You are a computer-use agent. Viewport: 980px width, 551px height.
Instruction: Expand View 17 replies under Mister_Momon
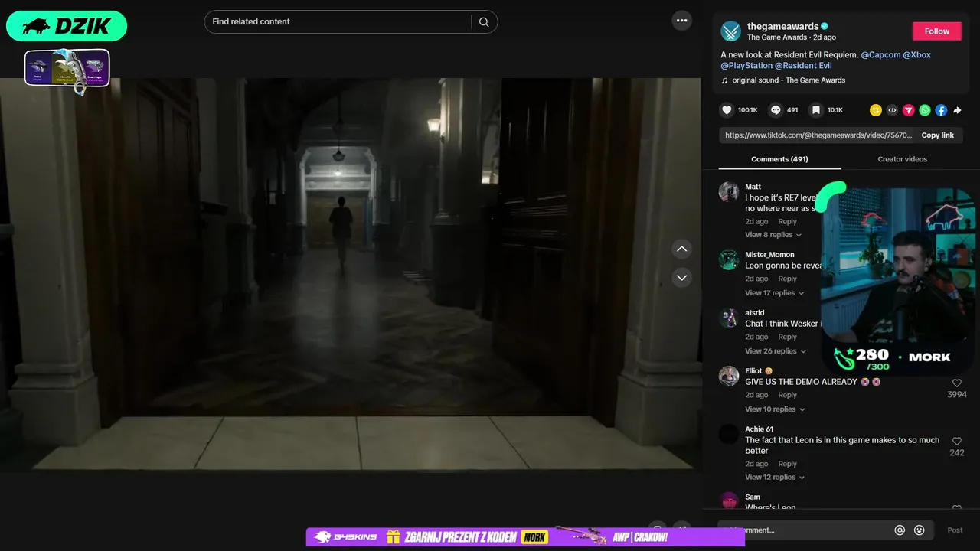tap(775, 293)
